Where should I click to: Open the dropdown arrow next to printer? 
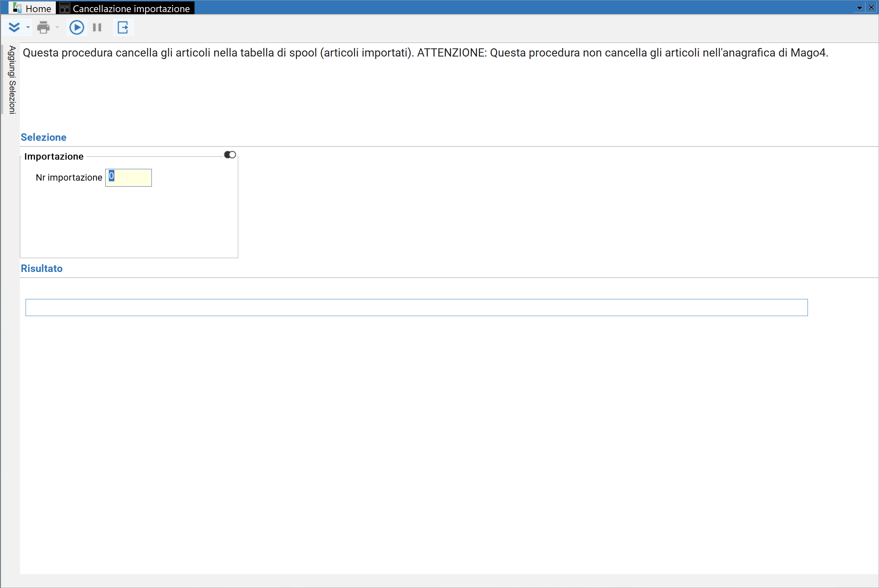coord(57,27)
